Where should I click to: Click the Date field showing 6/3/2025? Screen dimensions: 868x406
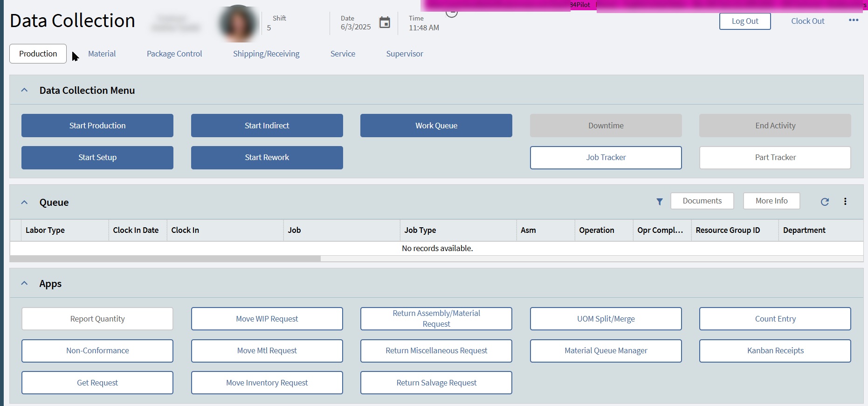(356, 27)
